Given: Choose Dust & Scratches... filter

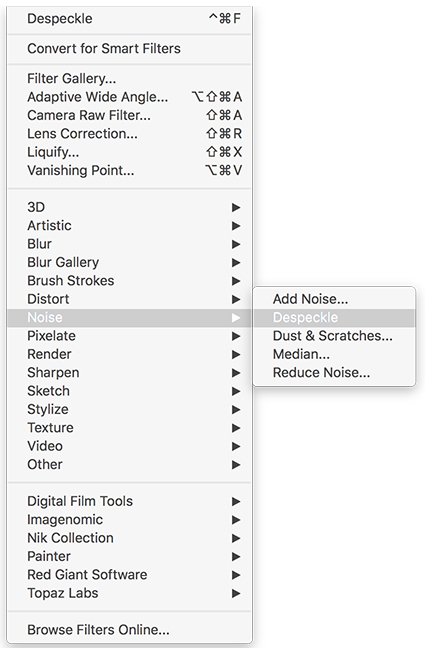Looking at the screenshot, I should (x=334, y=336).
